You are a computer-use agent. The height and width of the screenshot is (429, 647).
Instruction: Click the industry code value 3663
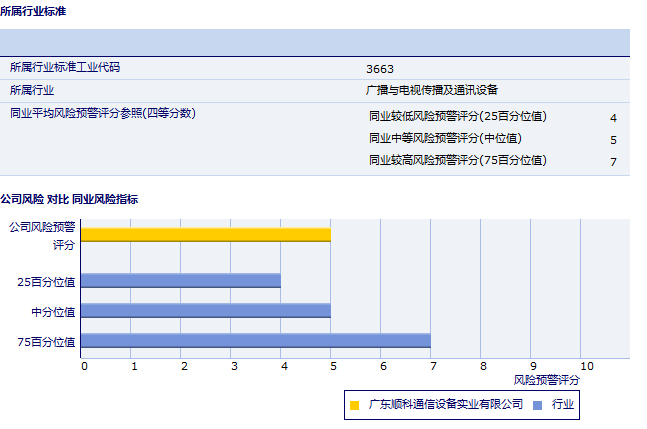pos(380,69)
